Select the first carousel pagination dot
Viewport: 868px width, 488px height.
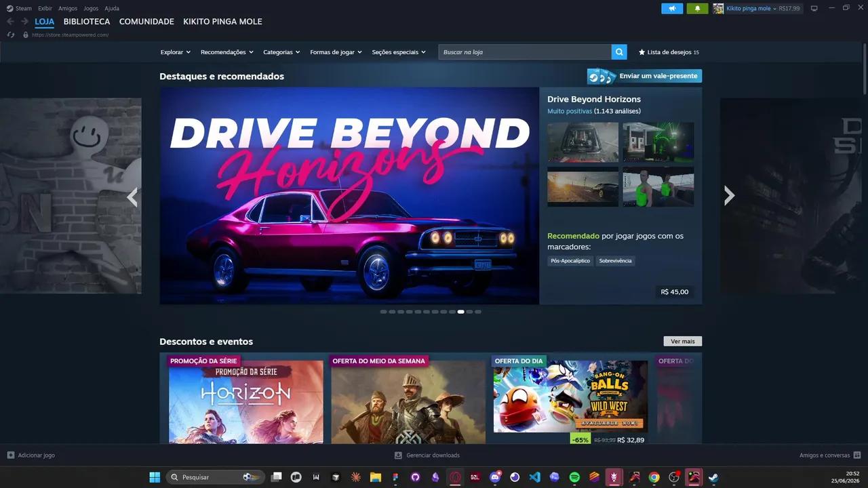pos(383,312)
